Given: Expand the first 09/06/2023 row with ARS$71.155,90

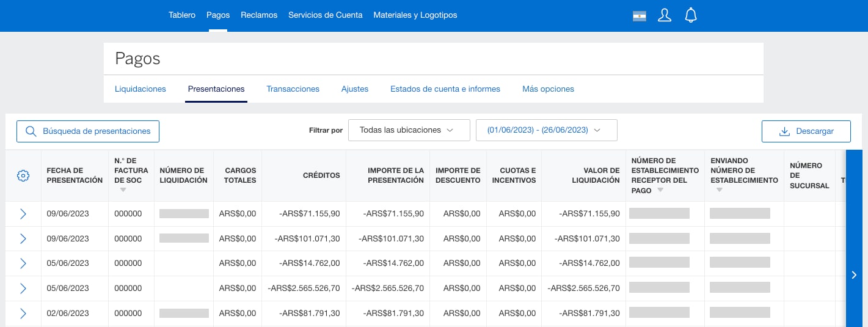Looking at the screenshot, I should (x=23, y=214).
